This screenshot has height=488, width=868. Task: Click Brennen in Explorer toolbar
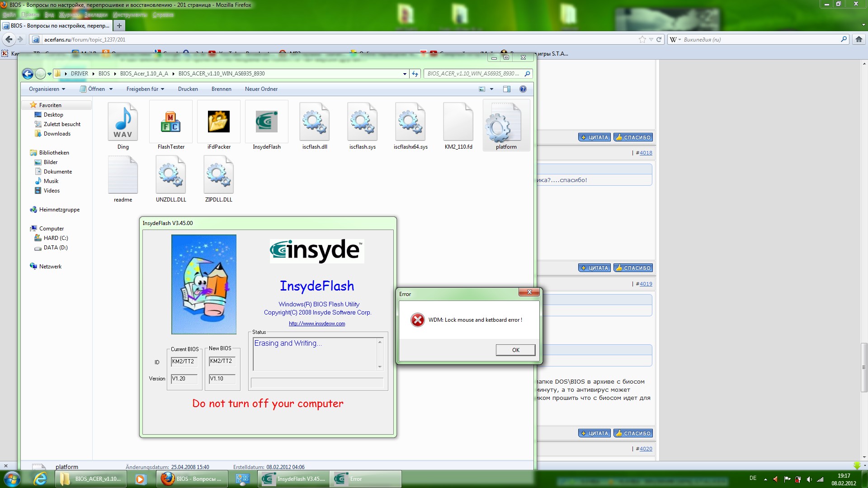coord(222,89)
